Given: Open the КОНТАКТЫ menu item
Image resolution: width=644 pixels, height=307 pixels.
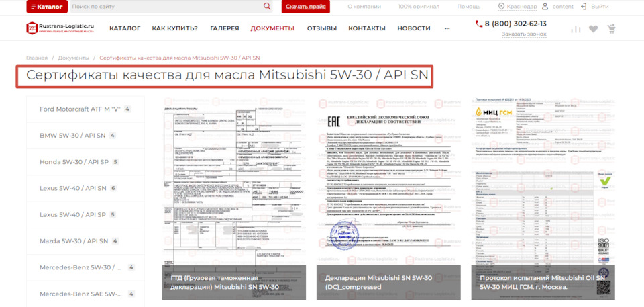Looking at the screenshot, I should pos(367,28).
